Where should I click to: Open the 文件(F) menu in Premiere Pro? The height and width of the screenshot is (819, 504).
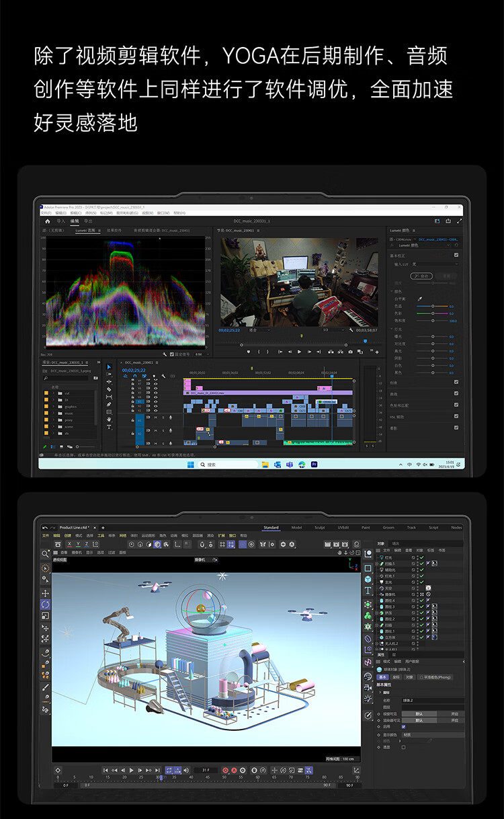46,212
